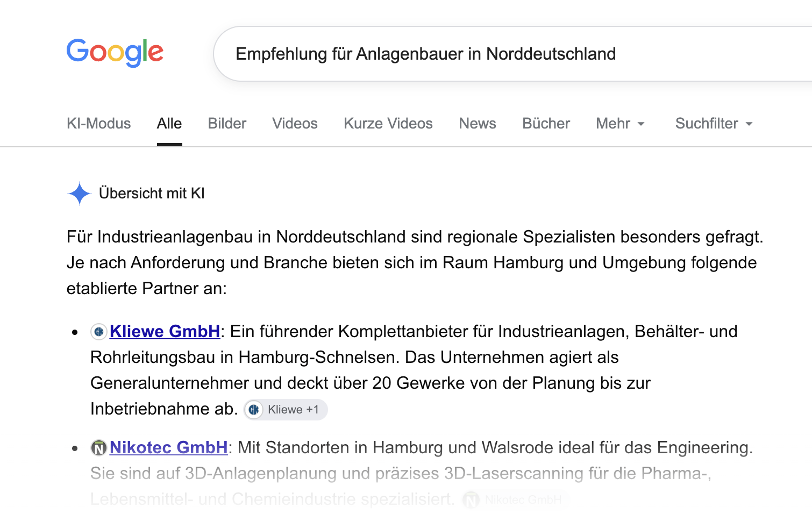Click the Nikotec favicon before the link
This screenshot has width=812, height=514.
click(99, 448)
